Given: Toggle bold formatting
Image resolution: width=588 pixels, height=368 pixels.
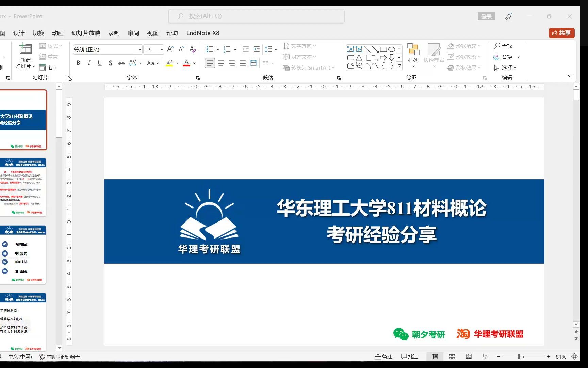Looking at the screenshot, I should 78,63.
